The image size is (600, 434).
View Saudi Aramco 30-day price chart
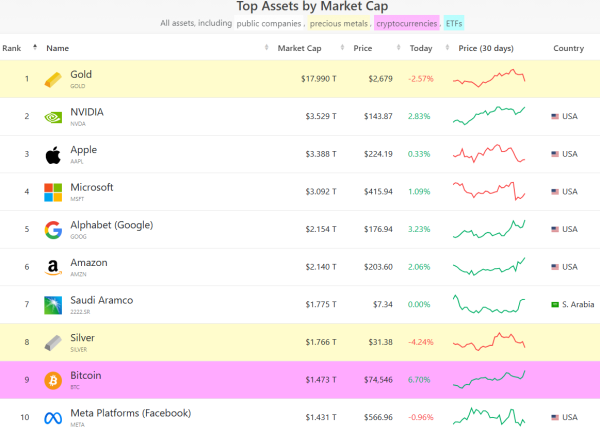[x=489, y=304]
